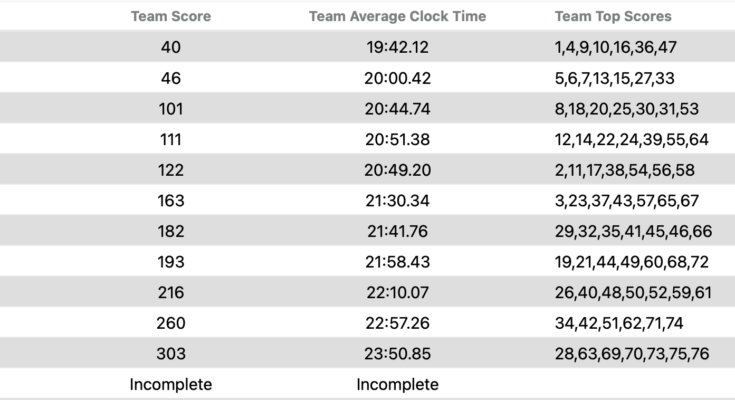735x400 pixels.
Task: Click the top scores cell 28,63,69,70,73,75,76
Action: [x=632, y=354]
